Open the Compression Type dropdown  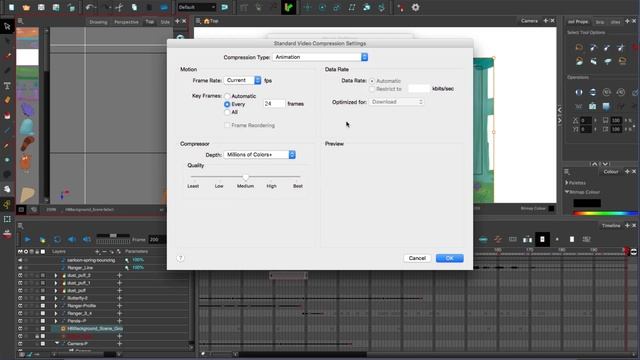[320, 57]
